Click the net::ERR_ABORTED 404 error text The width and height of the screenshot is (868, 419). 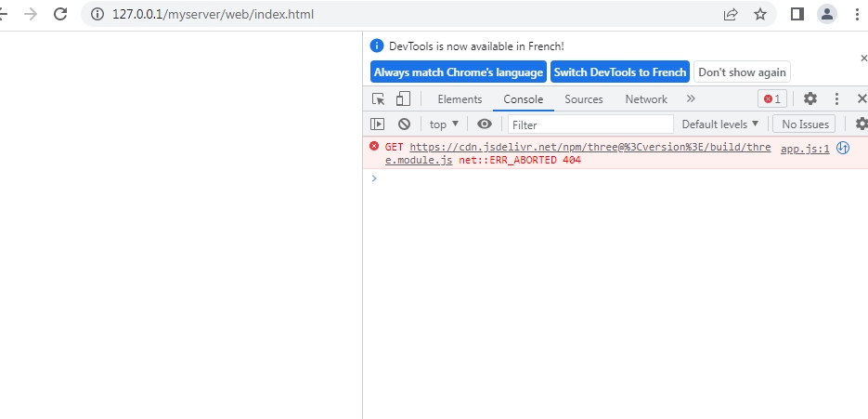click(x=520, y=160)
